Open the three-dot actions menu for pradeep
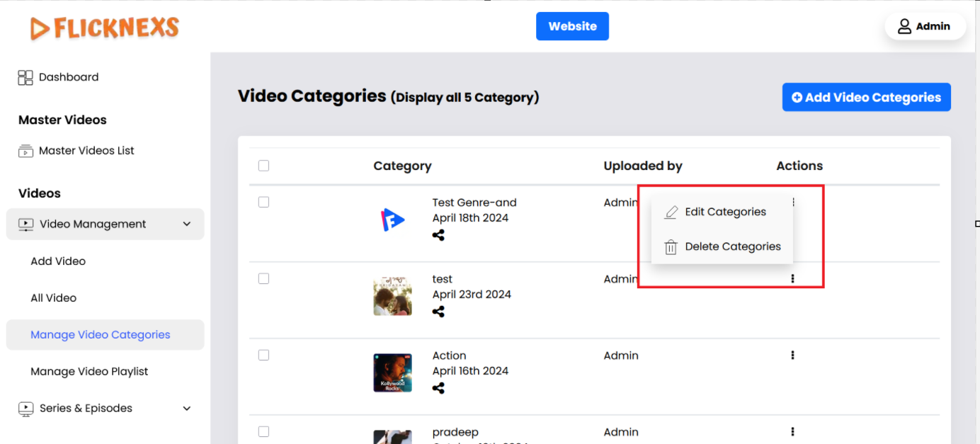 [x=792, y=432]
